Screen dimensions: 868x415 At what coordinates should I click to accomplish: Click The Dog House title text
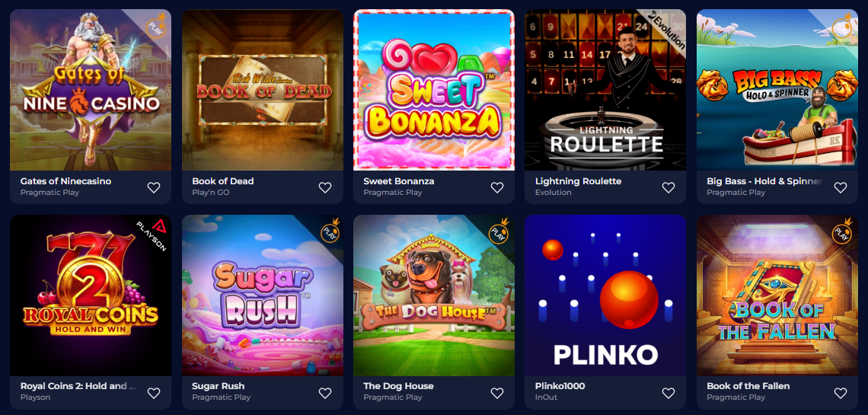click(398, 386)
